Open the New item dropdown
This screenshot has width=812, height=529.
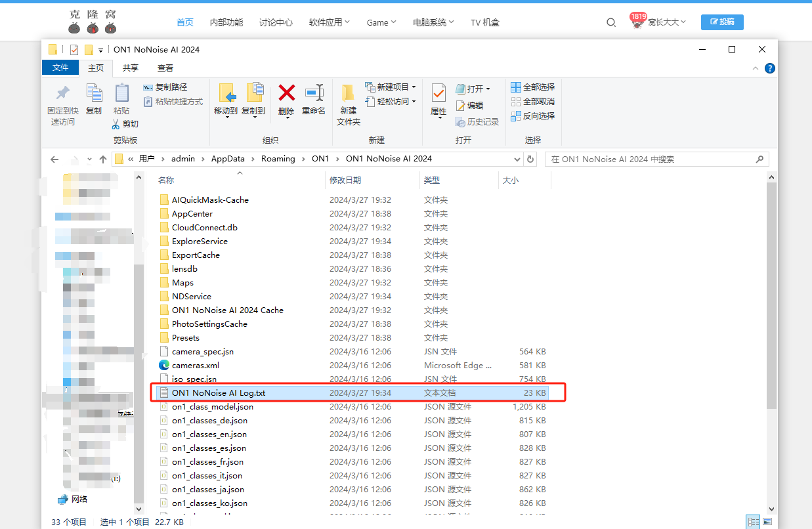391,87
